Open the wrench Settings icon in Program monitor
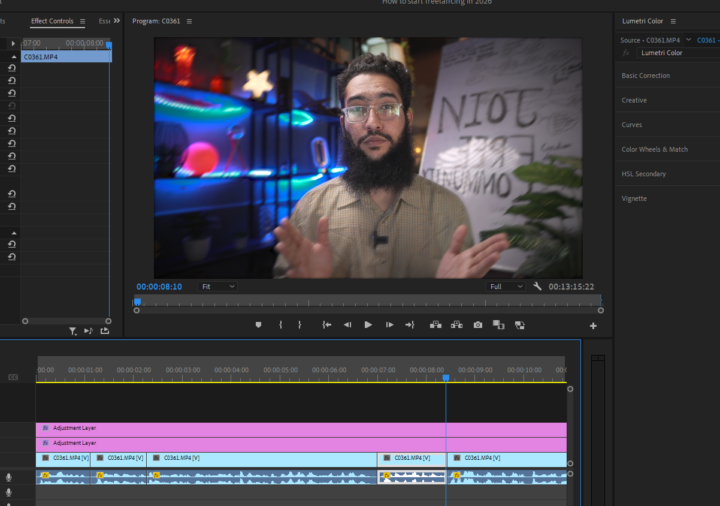This screenshot has height=506, width=720. (537, 286)
